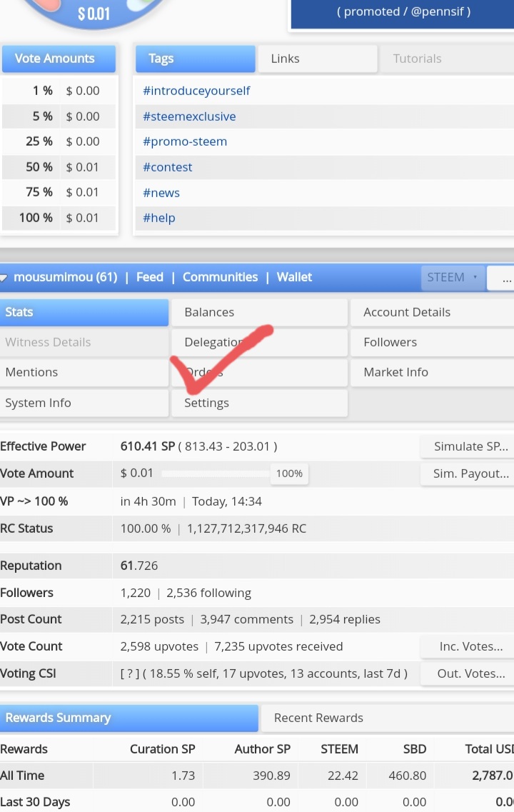Open the System Info tab
The width and height of the screenshot is (514, 812).
(x=84, y=403)
